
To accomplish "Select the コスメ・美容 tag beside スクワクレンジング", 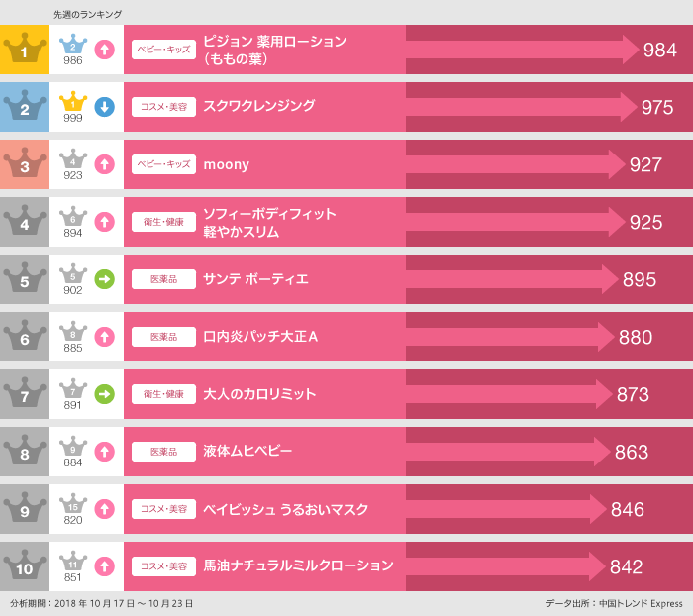I will [x=164, y=107].
